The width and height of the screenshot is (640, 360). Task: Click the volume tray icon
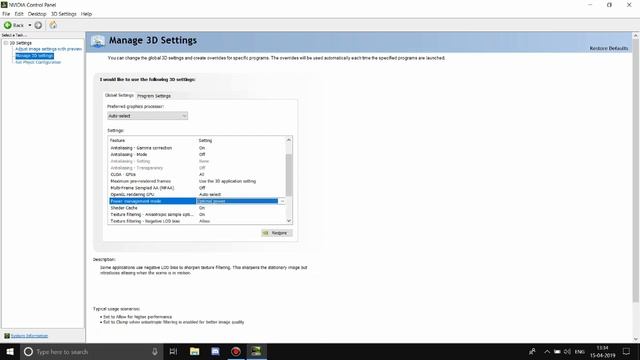567,351
